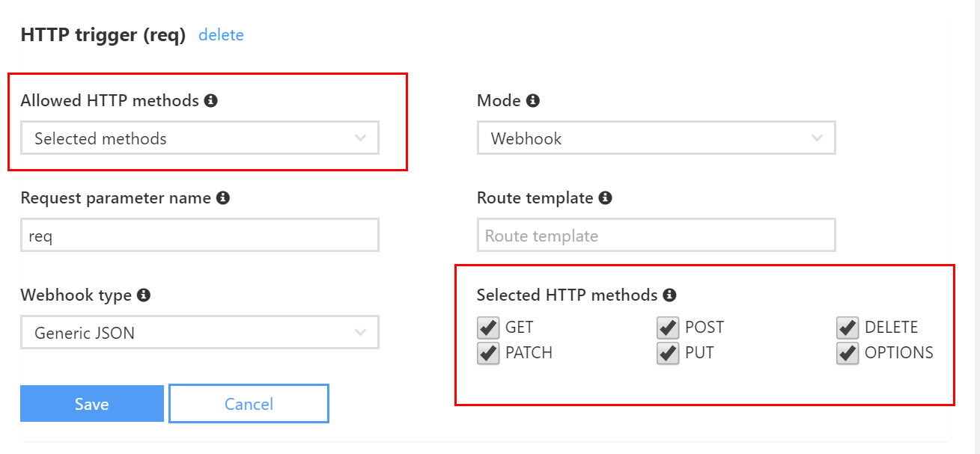
Task: Disable the PUT method checkbox
Action: (x=668, y=353)
